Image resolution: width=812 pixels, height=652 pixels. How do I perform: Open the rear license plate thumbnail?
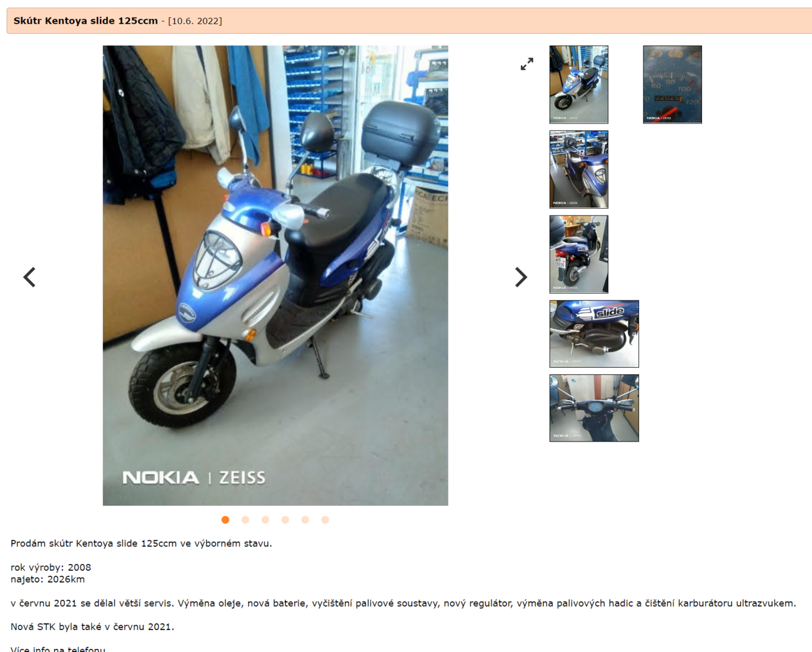click(578, 254)
